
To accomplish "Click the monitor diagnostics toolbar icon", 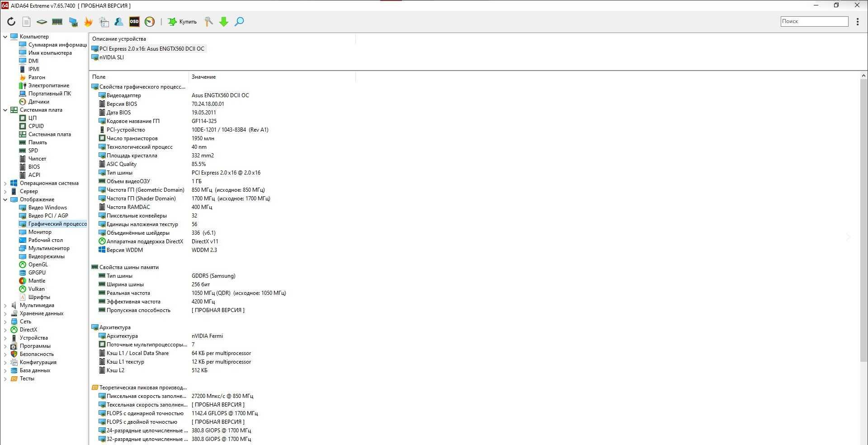I will 73,22.
